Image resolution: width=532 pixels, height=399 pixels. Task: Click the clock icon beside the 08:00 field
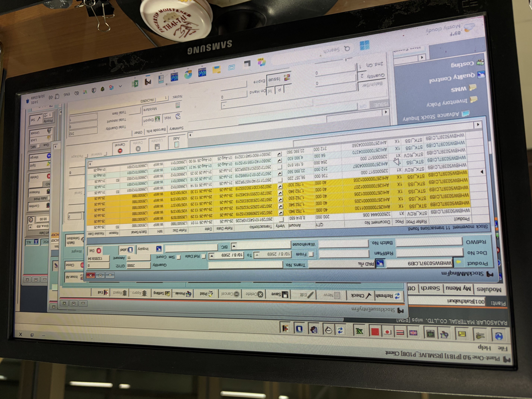(31, 220)
